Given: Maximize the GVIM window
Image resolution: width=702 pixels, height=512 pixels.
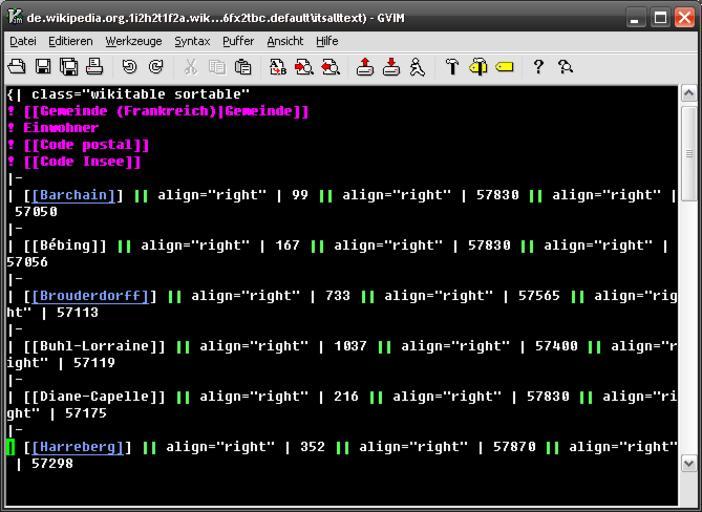Looking at the screenshot, I should [659, 18].
